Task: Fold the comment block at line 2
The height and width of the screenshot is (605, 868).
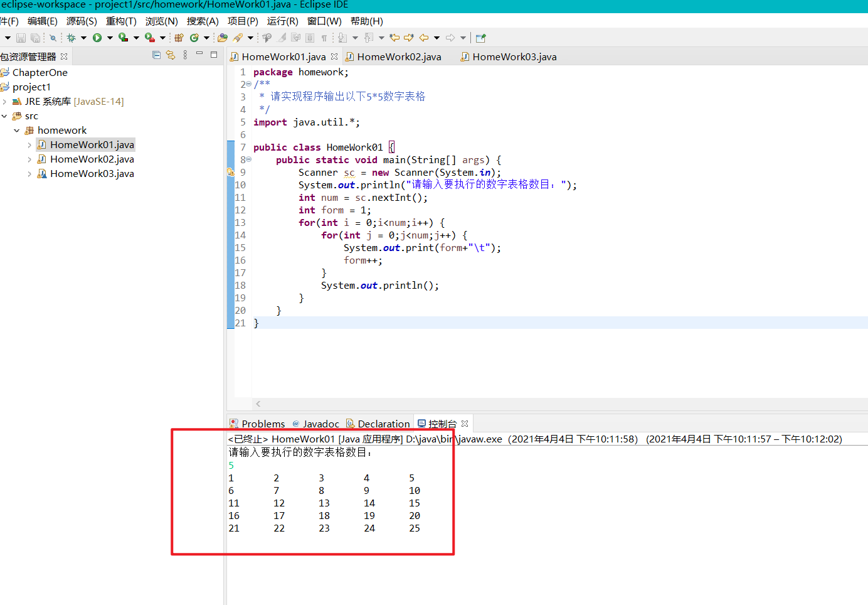Action: click(249, 84)
